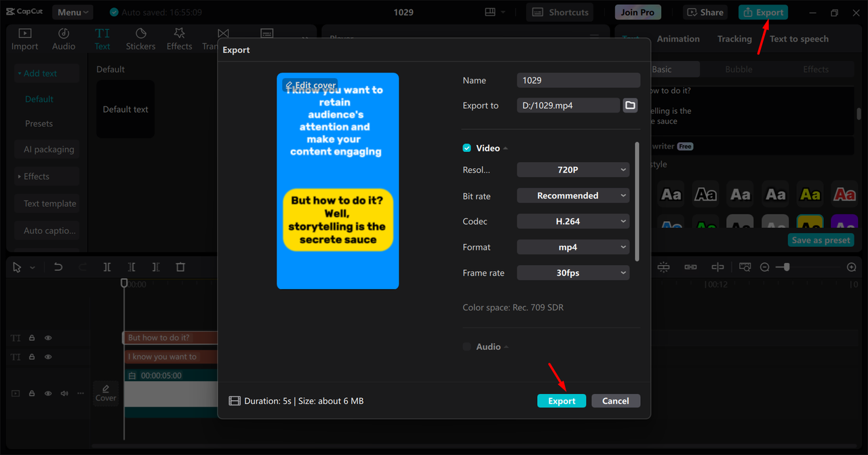Click the Export to path field D:/1029.mp4
Viewport: 868px width, 455px height.
tap(568, 105)
